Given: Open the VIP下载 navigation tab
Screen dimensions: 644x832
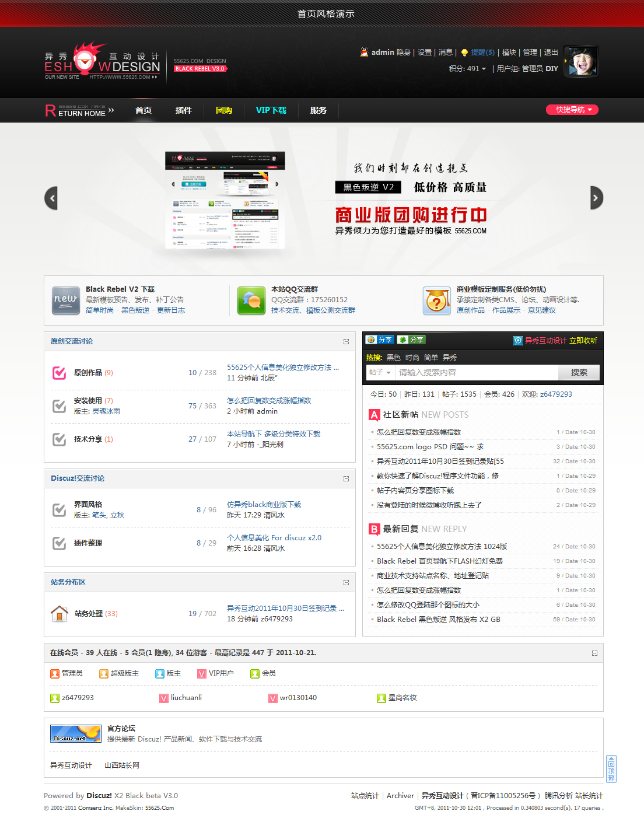Looking at the screenshot, I should pos(271,110).
